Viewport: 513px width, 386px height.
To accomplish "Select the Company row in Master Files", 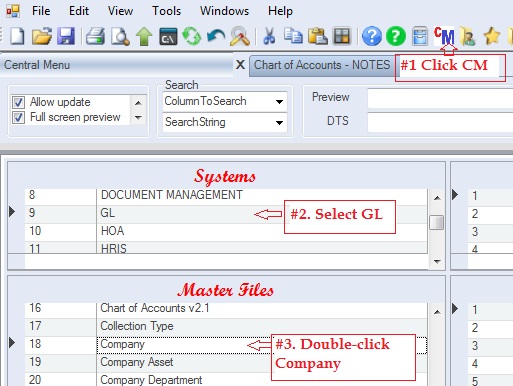I will (x=262, y=345).
